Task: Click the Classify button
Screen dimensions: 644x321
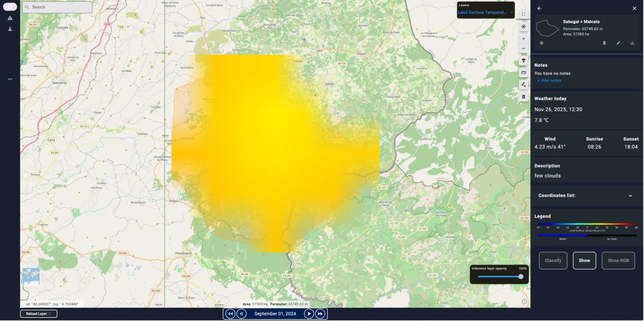Action: coord(553,260)
